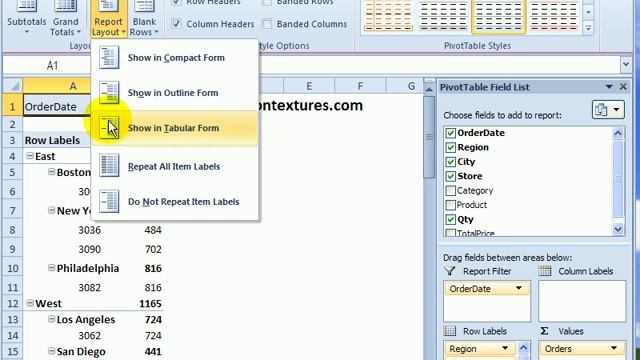Select the Row Labels header cell

(57, 140)
